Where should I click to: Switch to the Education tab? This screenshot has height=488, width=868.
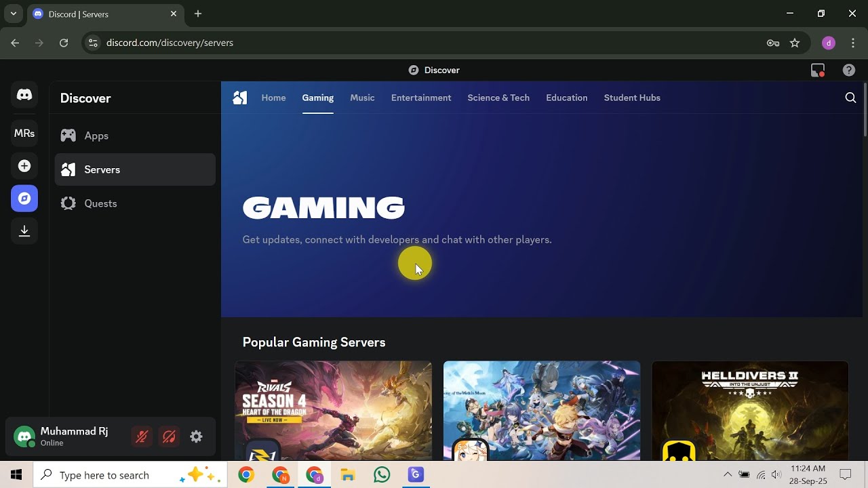567,98
